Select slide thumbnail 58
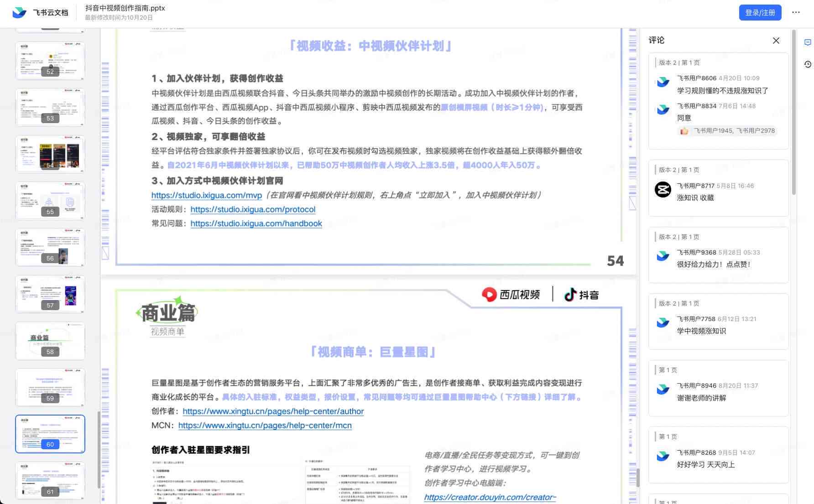 (x=50, y=341)
